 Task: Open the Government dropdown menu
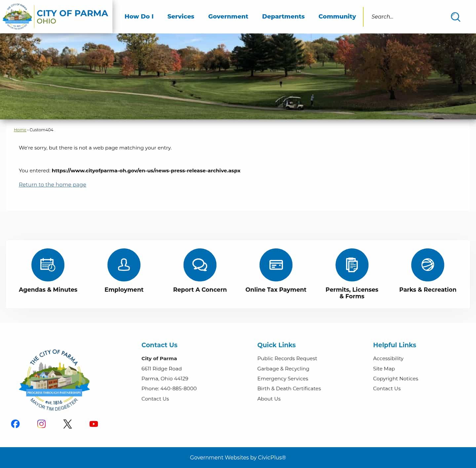click(x=228, y=17)
